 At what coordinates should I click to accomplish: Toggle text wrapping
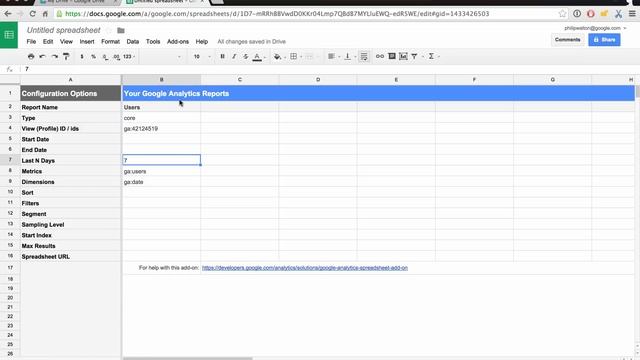(x=364, y=56)
